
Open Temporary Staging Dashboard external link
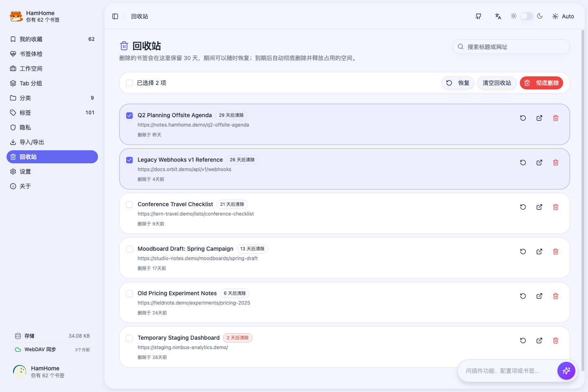pos(539,341)
